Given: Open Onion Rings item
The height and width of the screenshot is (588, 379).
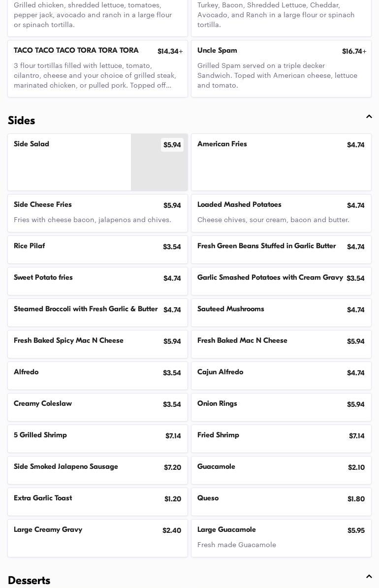Looking at the screenshot, I should point(281,407).
